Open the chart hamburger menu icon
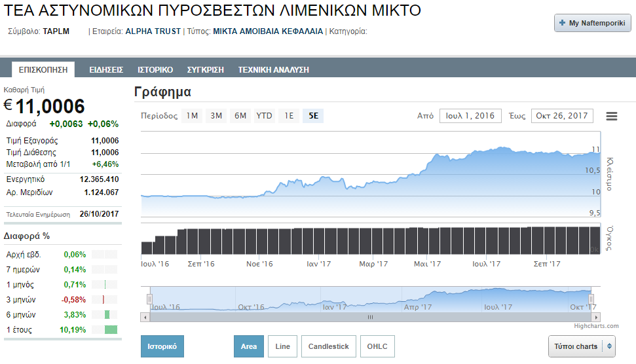 (612, 117)
